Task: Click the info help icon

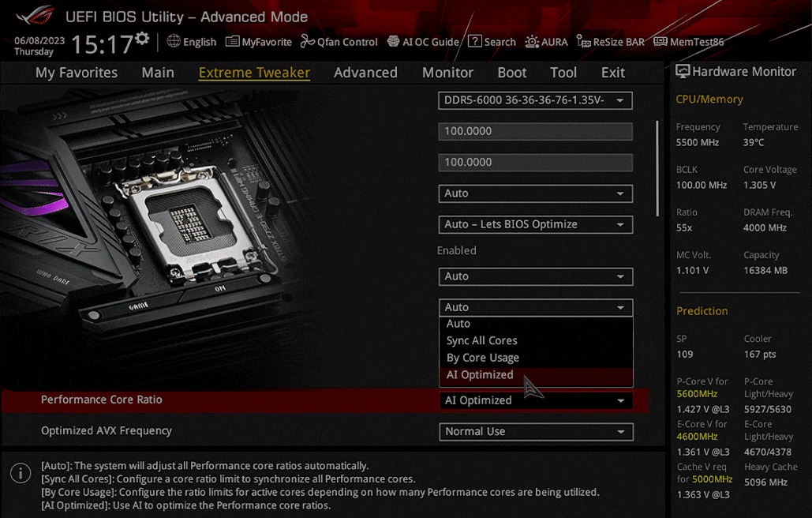Action: point(21,473)
